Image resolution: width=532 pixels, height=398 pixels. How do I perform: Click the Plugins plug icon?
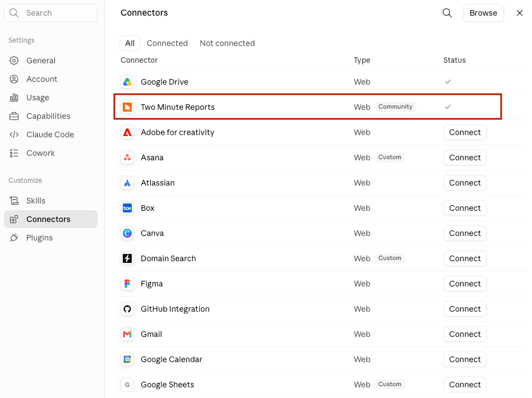coord(14,238)
